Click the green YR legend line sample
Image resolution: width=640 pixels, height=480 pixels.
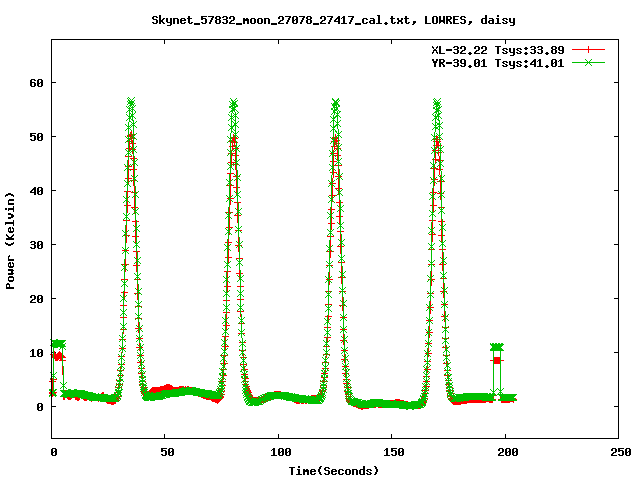(588, 62)
